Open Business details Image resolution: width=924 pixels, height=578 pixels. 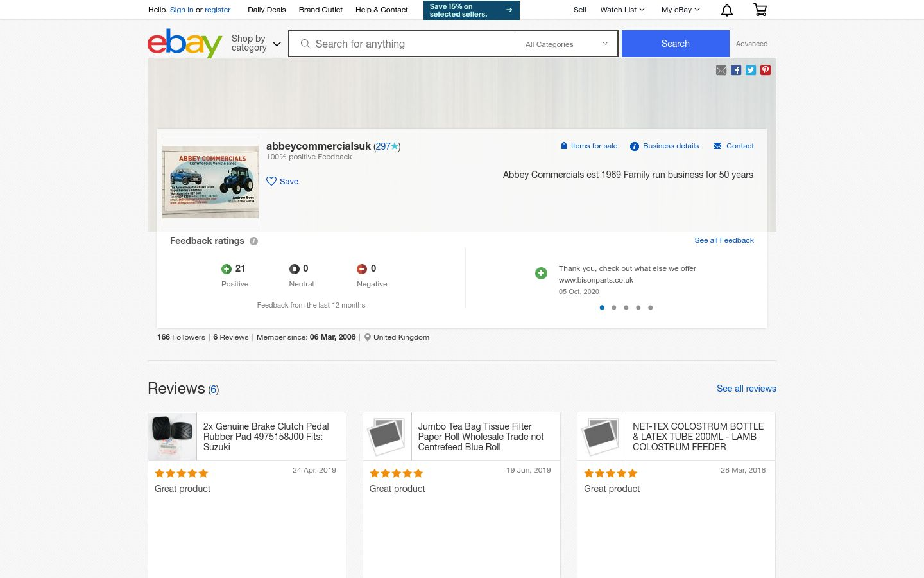pos(664,146)
